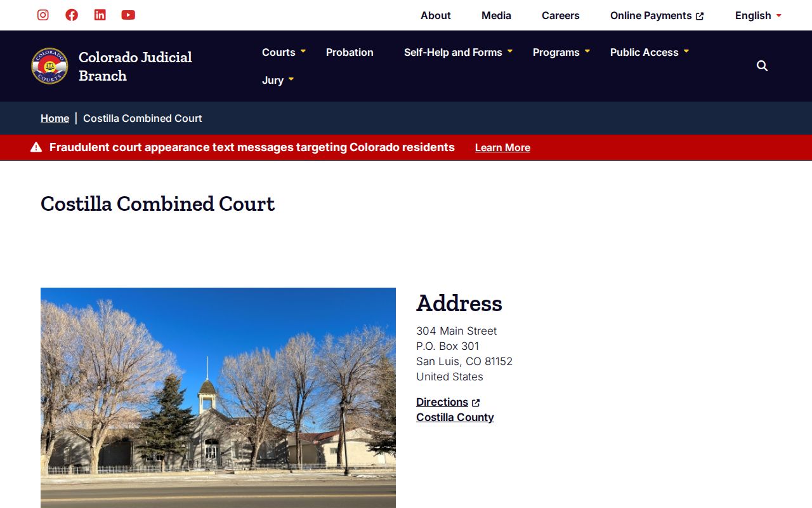Click the Colorado Courts seal logo
The width and height of the screenshot is (812, 508).
(x=49, y=66)
